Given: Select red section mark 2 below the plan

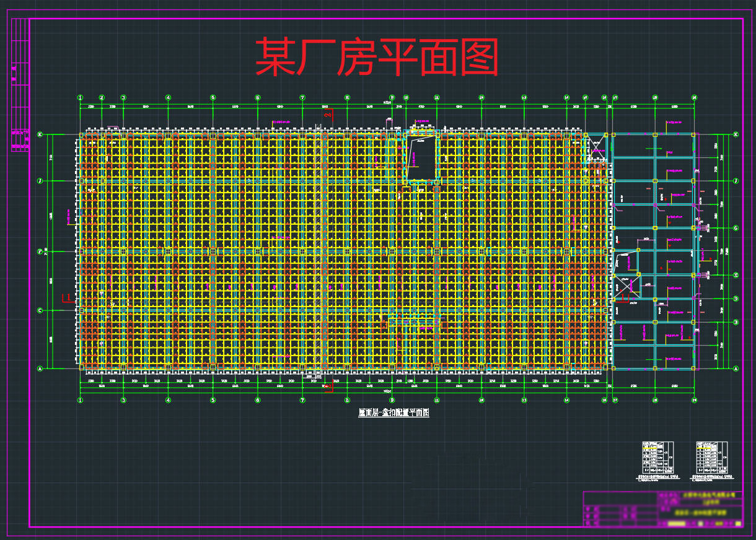Looking at the screenshot, I should pyautogui.click(x=328, y=385).
